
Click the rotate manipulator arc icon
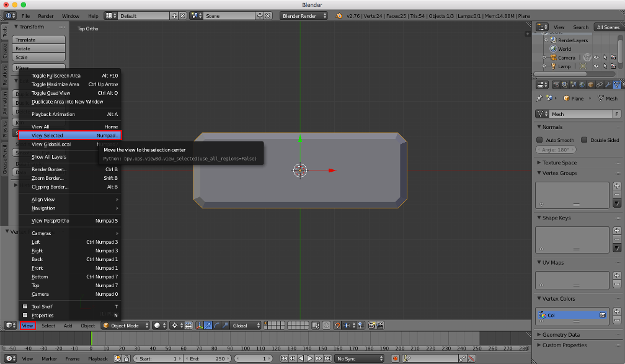tap(217, 326)
